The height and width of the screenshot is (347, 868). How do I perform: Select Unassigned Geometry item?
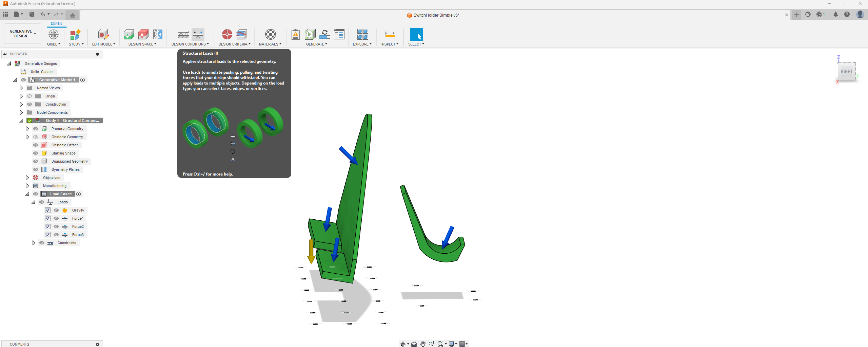pyautogui.click(x=70, y=161)
